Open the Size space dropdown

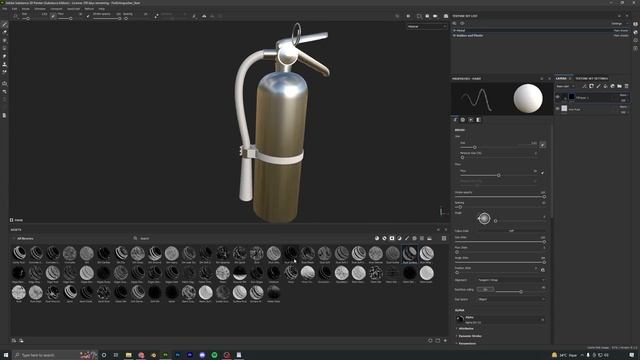(x=511, y=299)
